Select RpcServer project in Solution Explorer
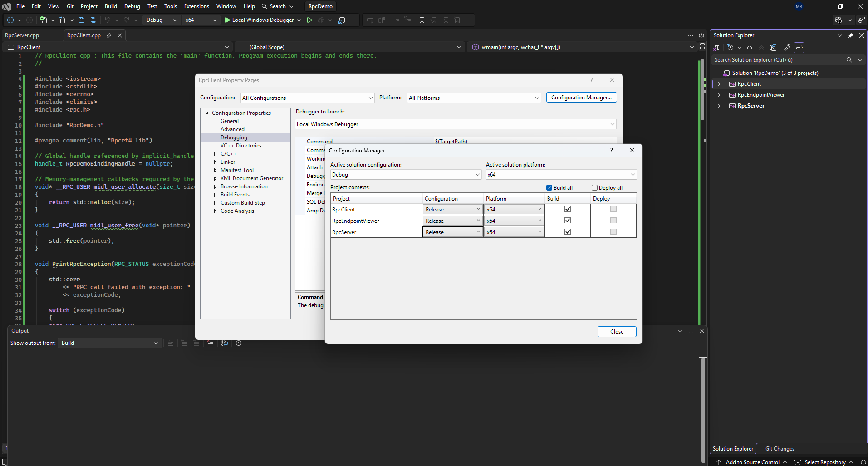 750,106
